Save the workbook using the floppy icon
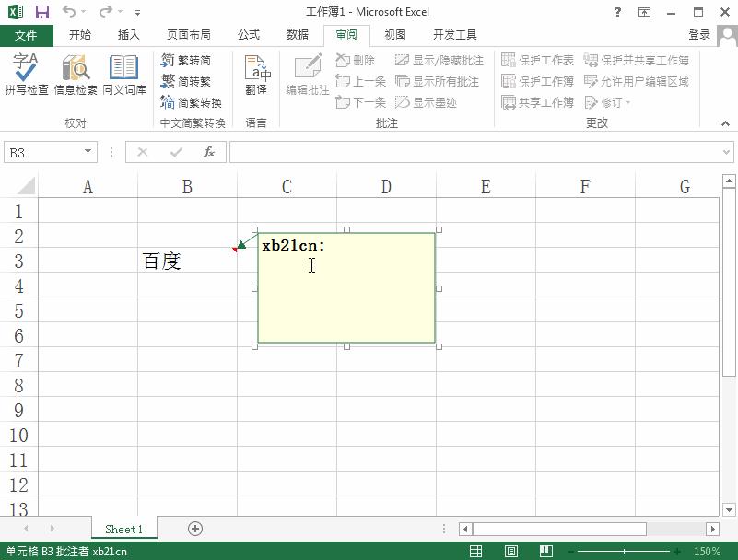Screen dimensions: 738x560 coord(42,12)
